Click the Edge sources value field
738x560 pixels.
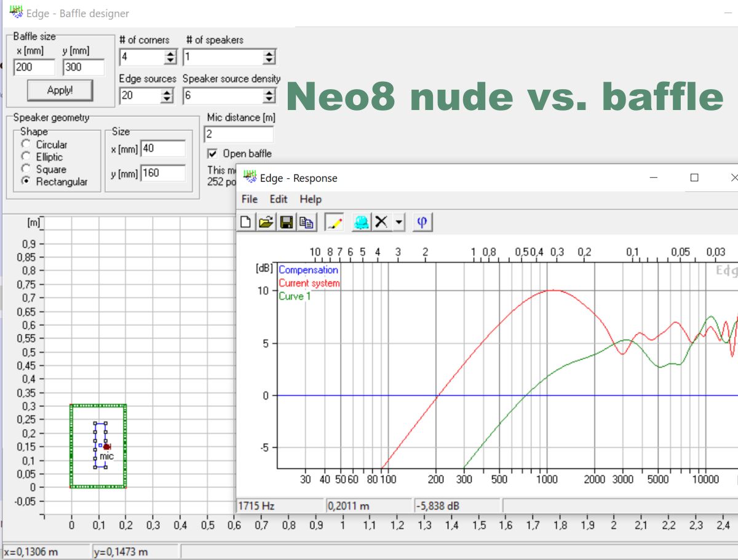pos(139,95)
